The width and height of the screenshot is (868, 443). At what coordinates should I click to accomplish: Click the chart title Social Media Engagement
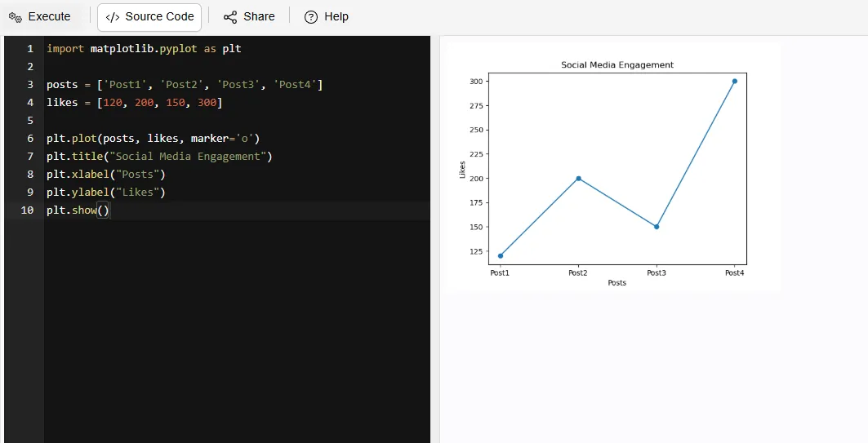(x=617, y=64)
